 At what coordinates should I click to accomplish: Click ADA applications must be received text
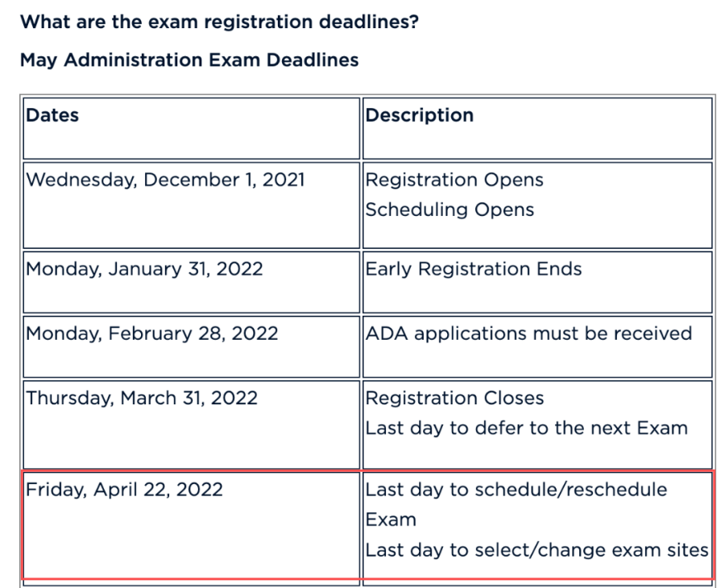point(528,333)
